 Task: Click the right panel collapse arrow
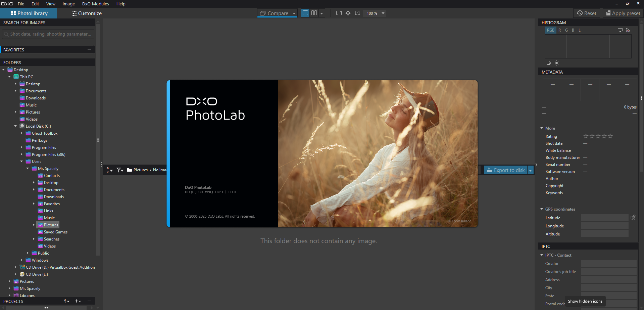coord(536,165)
